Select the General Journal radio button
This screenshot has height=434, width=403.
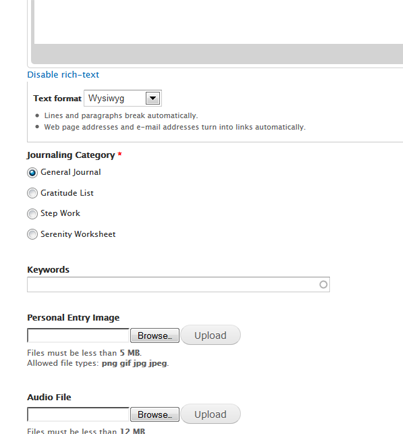click(x=32, y=173)
